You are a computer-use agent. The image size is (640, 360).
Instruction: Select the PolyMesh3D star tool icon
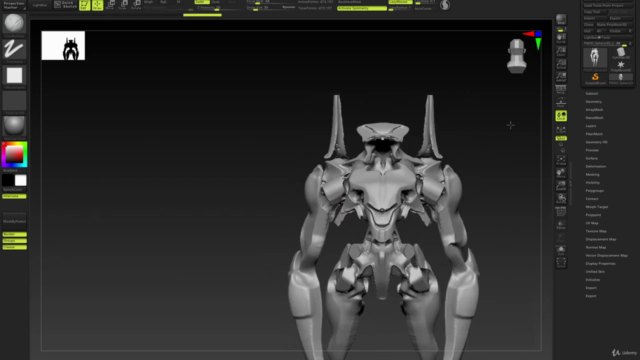(621, 66)
